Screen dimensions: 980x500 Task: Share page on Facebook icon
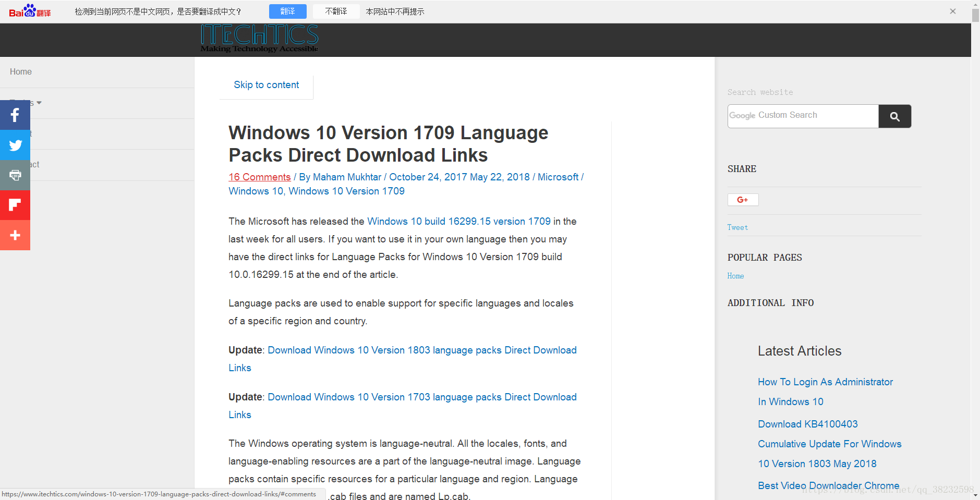pyautogui.click(x=15, y=115)
